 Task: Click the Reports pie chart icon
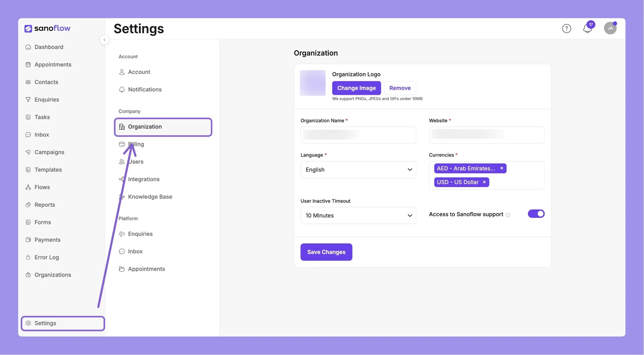point(28,205)
